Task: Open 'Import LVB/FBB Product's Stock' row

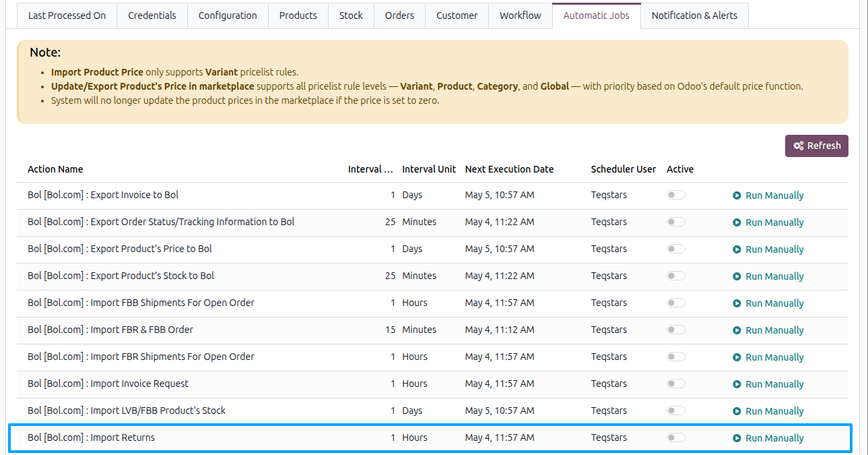Action: 432,411
